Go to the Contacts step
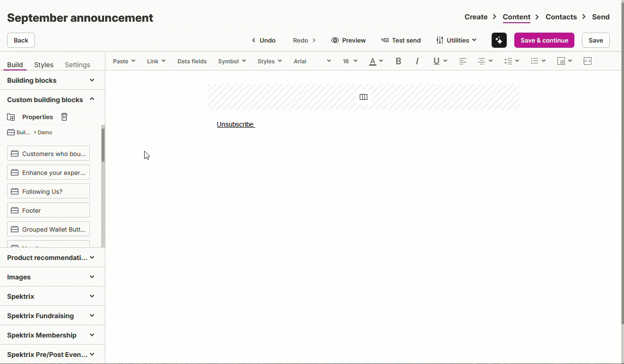The width and height of the screenshot is (624, 364). pos(561,17)
